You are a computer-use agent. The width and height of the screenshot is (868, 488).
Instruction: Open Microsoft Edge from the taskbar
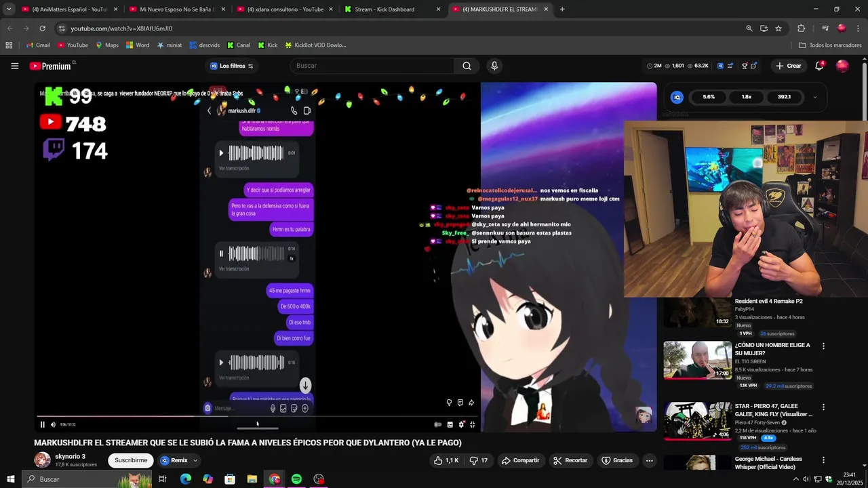click(186, 479)
